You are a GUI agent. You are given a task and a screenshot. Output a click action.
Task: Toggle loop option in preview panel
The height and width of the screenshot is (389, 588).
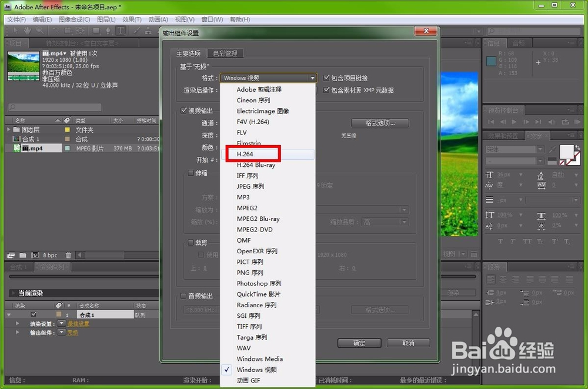pos(565,122)
